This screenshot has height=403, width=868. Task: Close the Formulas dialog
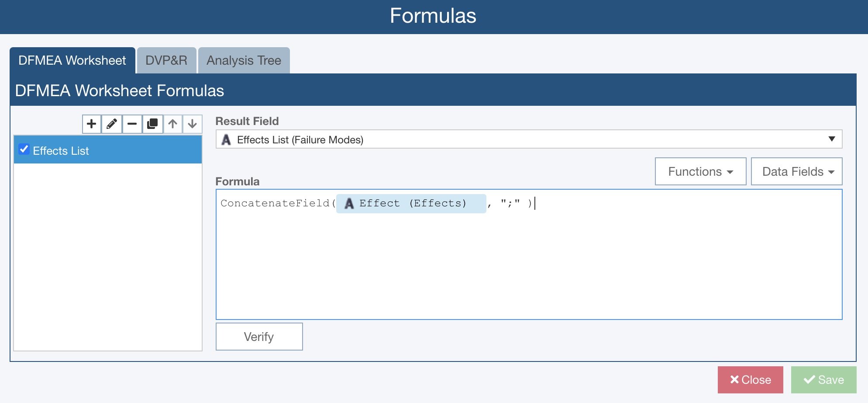[750, 379]
